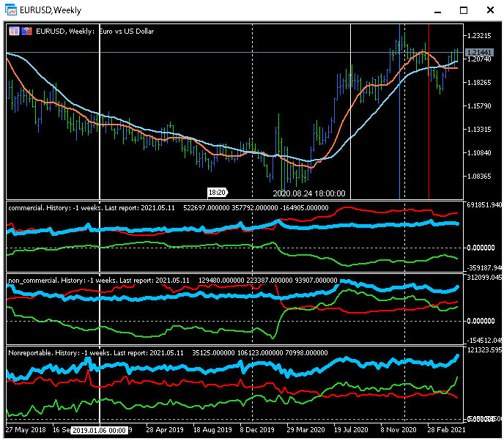Select the current price label 1.21441
Viewport: 504px width, 441px height.
click(x=479, y=52)
